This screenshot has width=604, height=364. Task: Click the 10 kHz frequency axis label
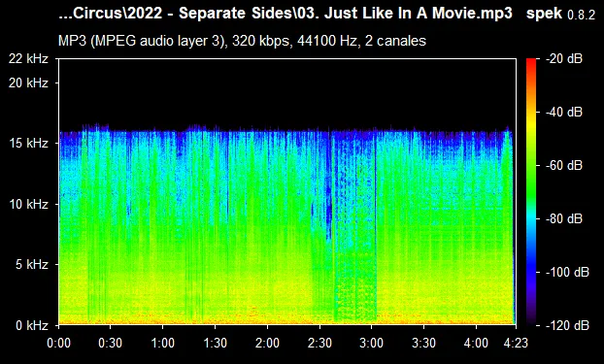pyautogui.click(x=29, y=204)
